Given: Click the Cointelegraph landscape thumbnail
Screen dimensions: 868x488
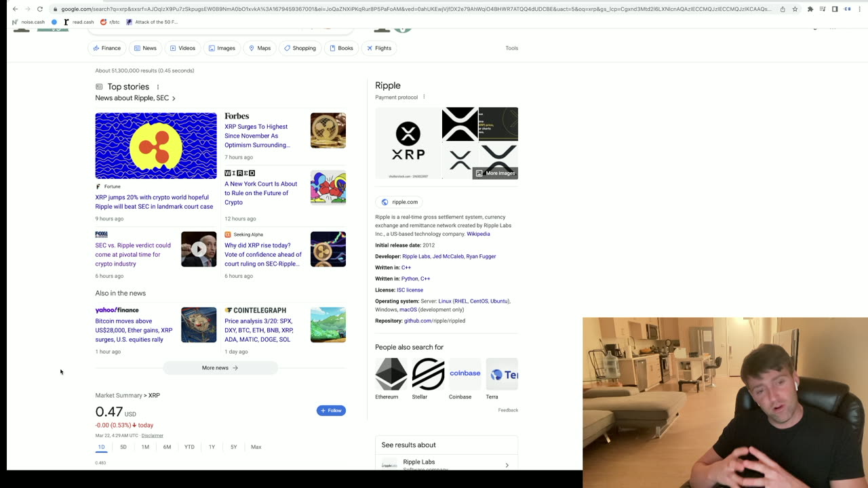Looking at the screenshot, I should pos(328,325).
